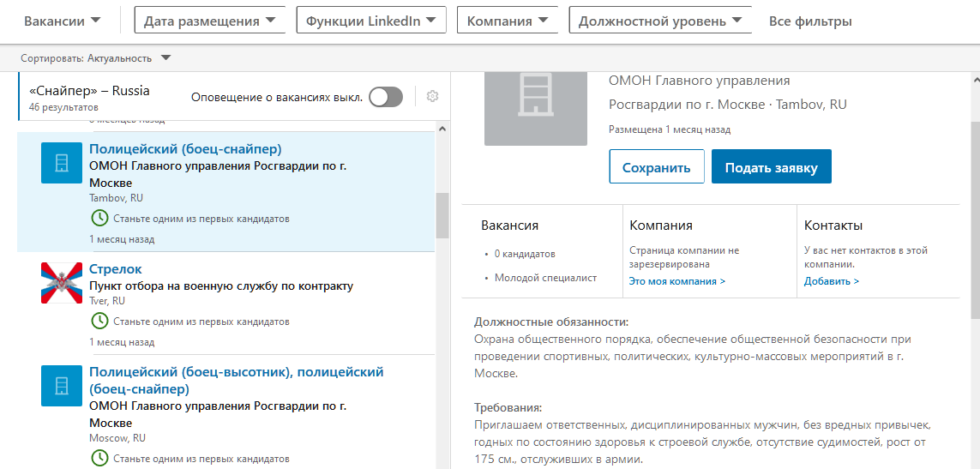
Task: Click the Должностные обязанности heading
Action: coord(551,322)
